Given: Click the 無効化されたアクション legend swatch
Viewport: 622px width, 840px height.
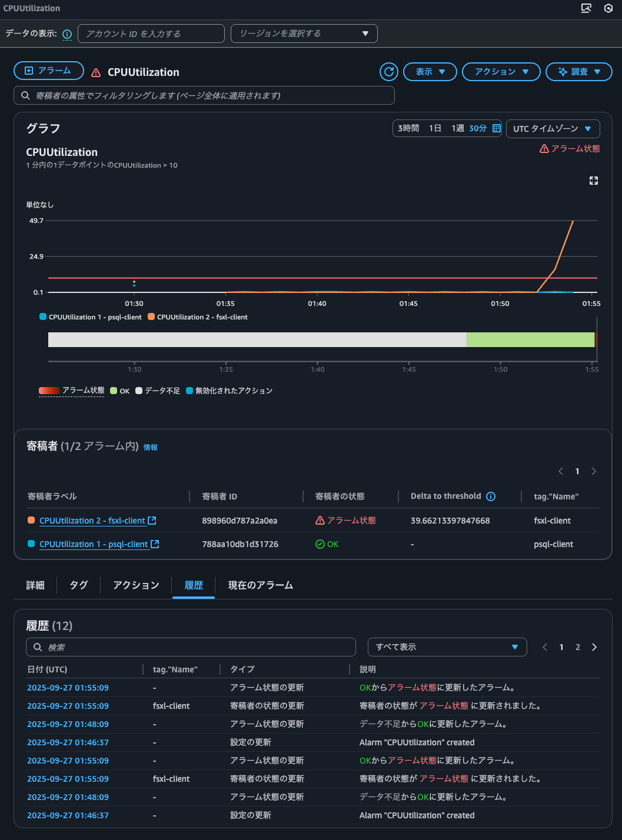Looking at the screenshot, I should (189, 391).
